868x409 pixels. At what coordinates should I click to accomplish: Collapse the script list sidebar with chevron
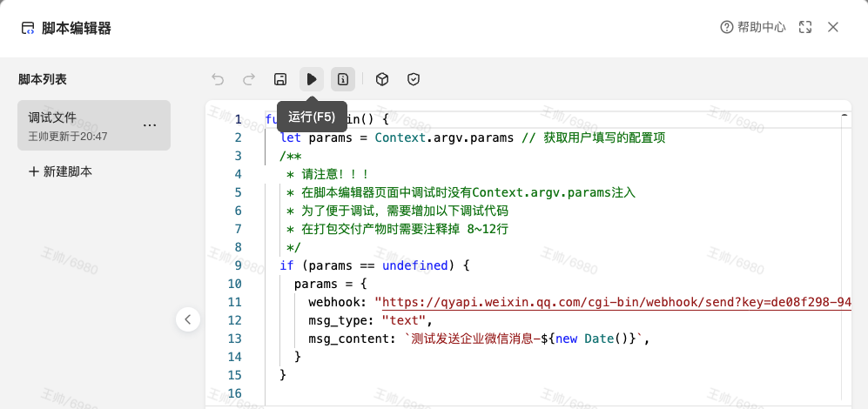(x=188, y=319)
